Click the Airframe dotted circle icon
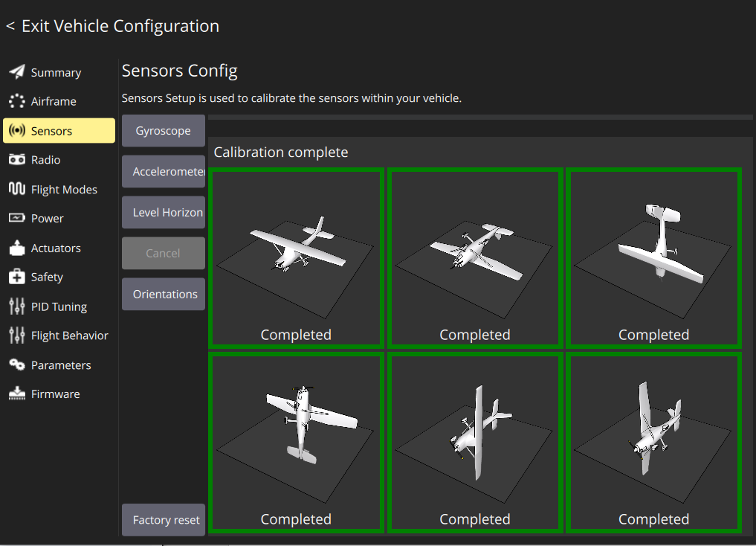Viewport: 756px width, 546px height. click(16, 101)
